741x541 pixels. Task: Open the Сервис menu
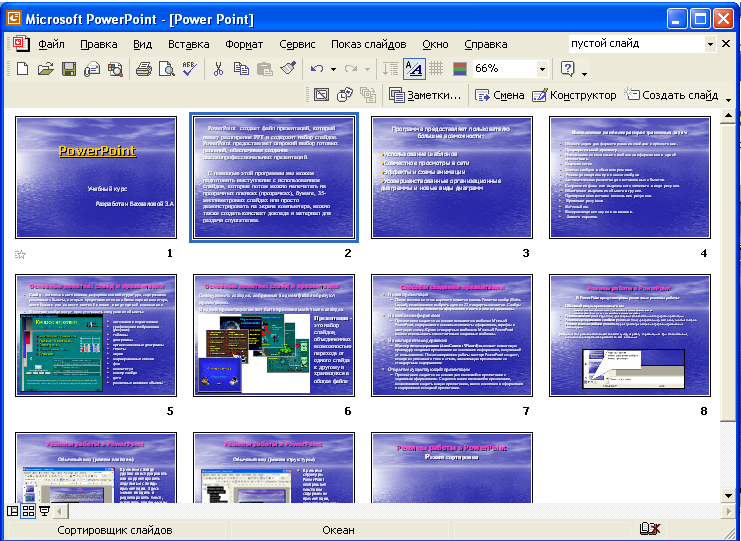(297, 44)
